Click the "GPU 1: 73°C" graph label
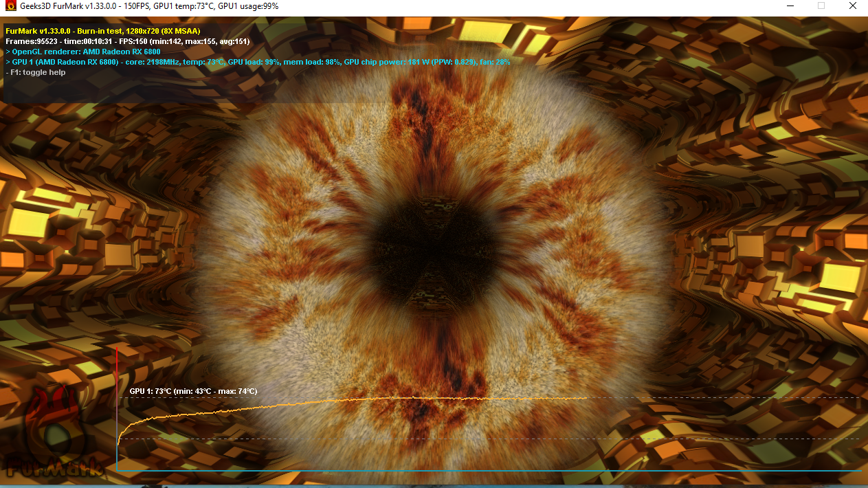This screenshot has width=868, height=488. (193, 391)
